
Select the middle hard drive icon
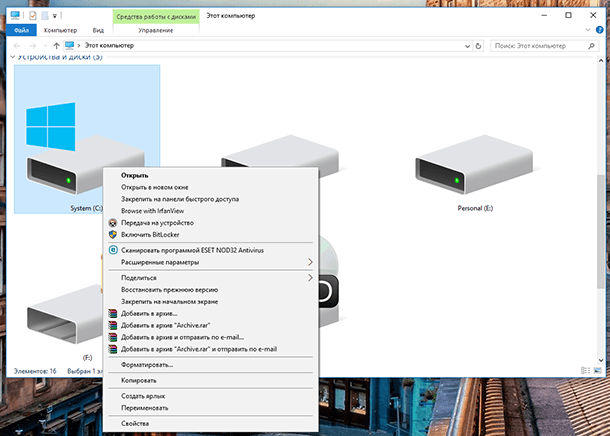280,151
